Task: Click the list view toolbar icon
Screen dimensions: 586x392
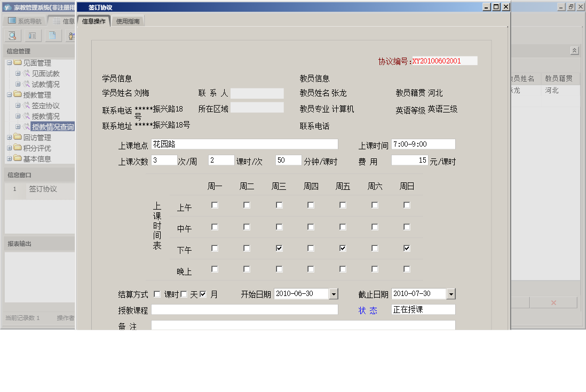Action: [x=33, y=36]
